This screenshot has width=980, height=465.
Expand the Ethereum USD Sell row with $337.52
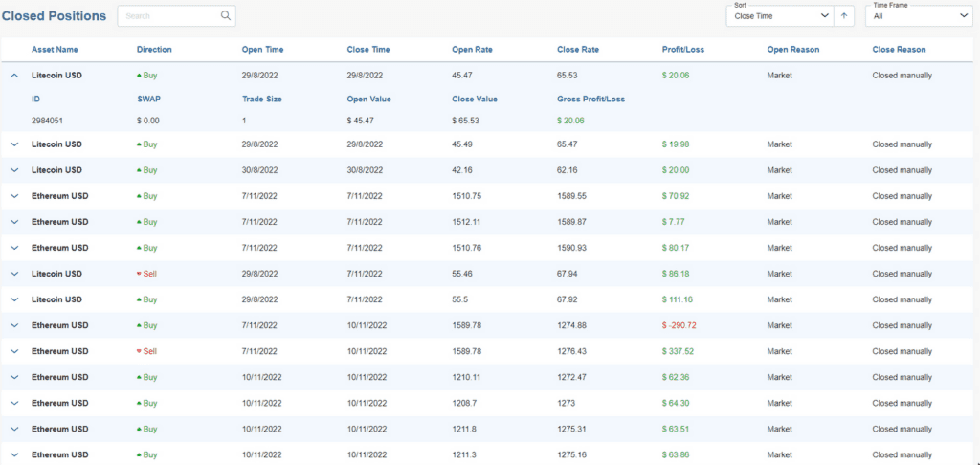coord(14,351)
